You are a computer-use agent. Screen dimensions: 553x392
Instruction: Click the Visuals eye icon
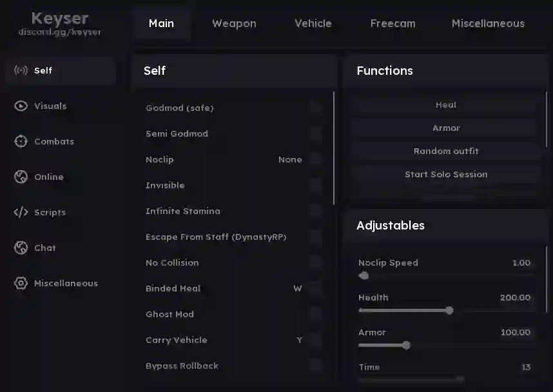[21, 106]
